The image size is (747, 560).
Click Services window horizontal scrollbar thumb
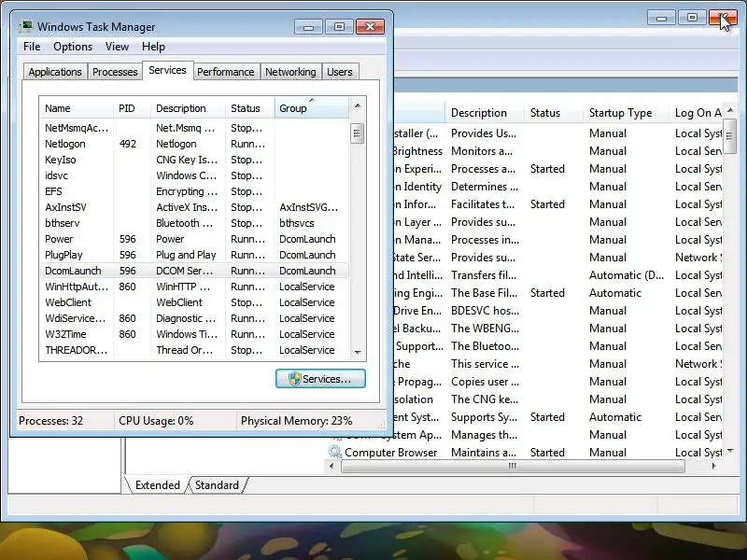(x=513, y=466)
